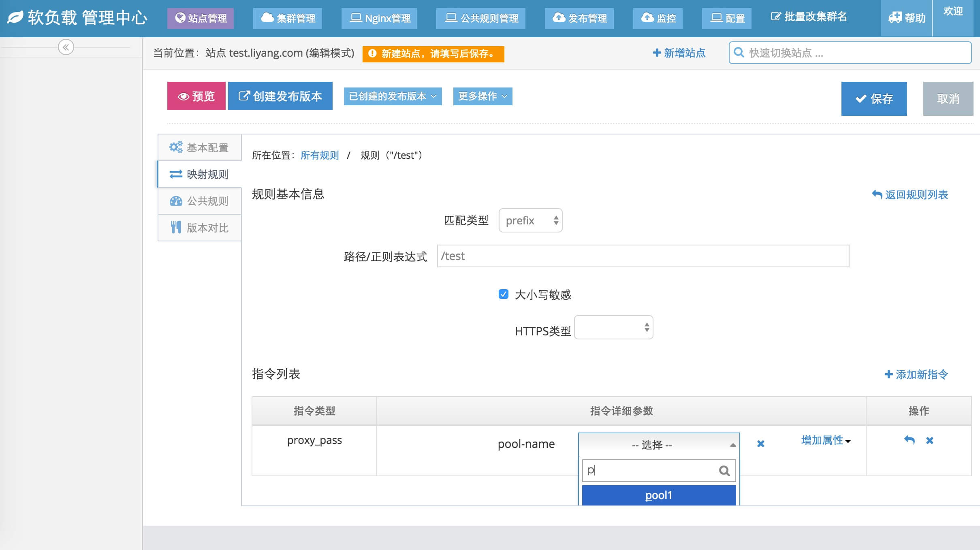Click the 预览 preview button
This screenshot has height=550, width=980.
point(196,96)
